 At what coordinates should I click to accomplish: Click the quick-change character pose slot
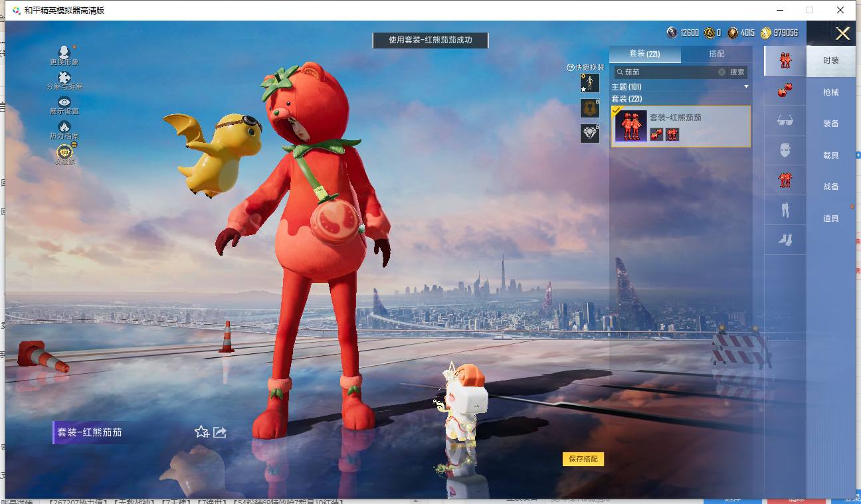(590, 83)
